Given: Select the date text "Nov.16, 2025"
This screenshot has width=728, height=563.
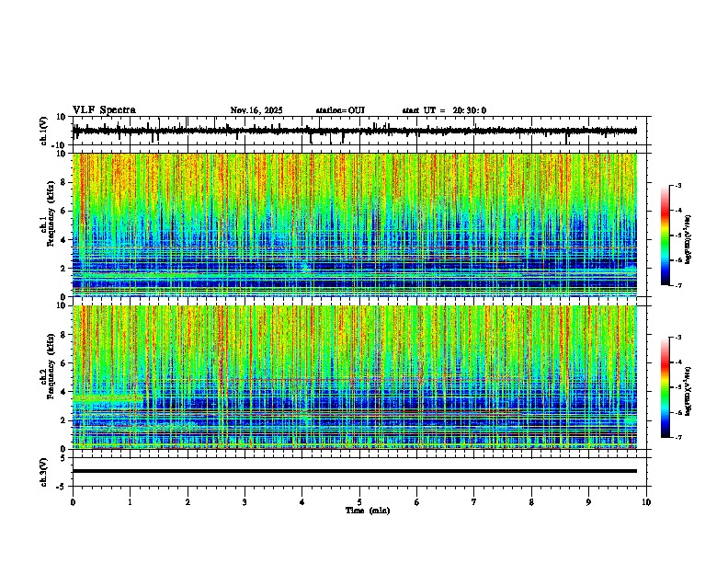Looking at the screenshot, I should click(256, 110).
